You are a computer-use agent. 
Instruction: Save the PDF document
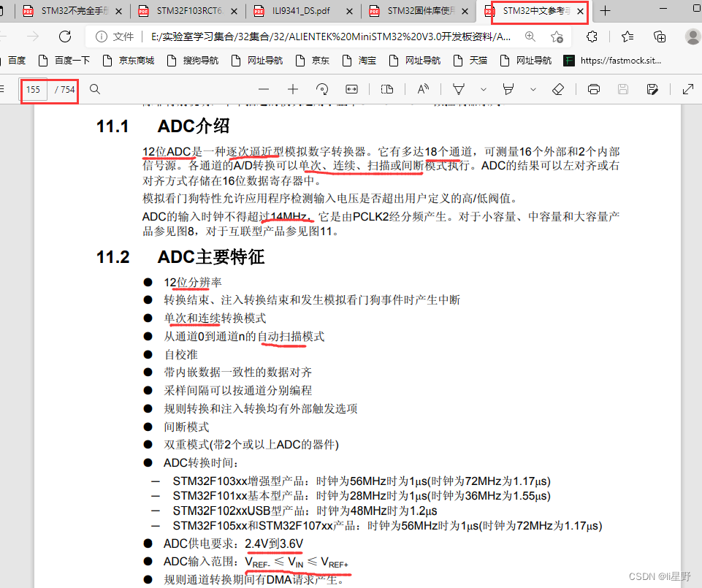tap(623, 90)
